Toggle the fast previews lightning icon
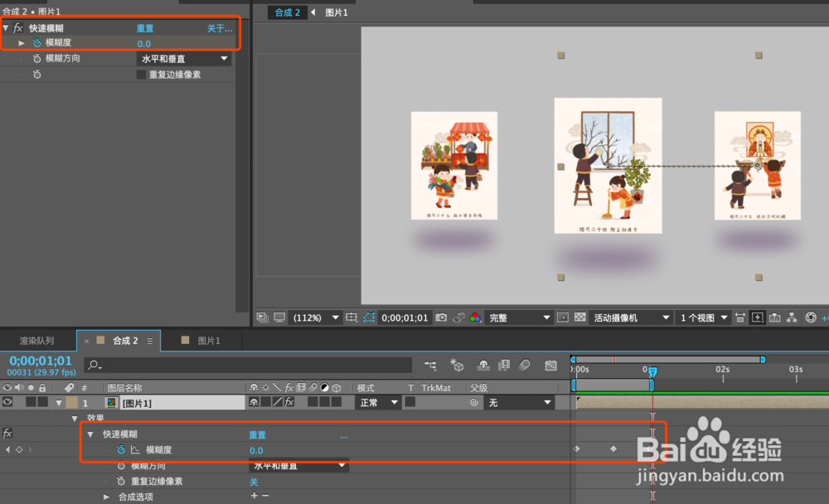 point(757,317)
